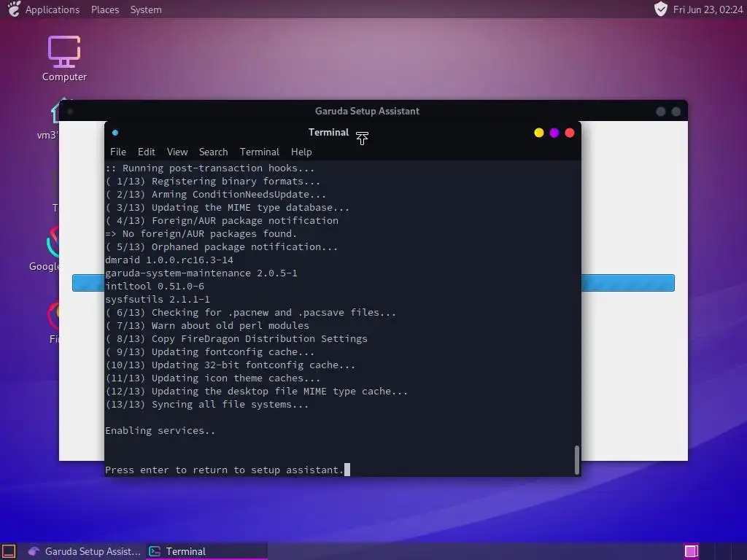Click the yellow minimize button of Terminal
This screenshot has height=560, width=747.
[539, 133]
